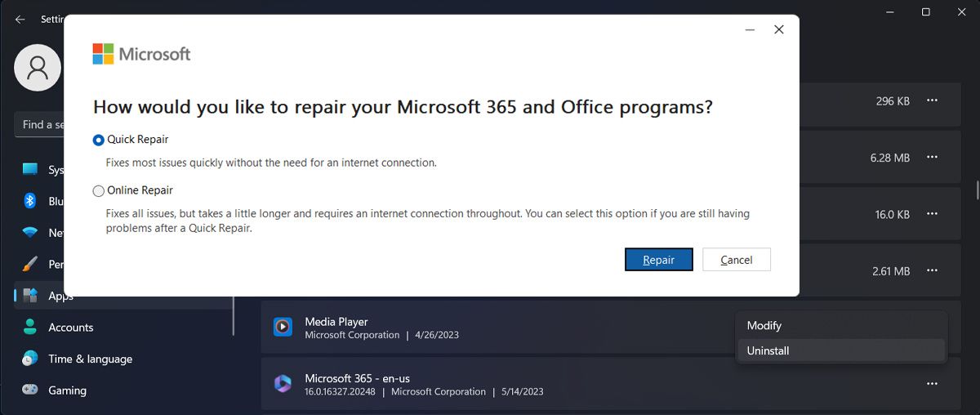Image resolution: width=980 pixels, height=415 pixels.
Task: Click the Settings back arrow
Action: (20, 19)
